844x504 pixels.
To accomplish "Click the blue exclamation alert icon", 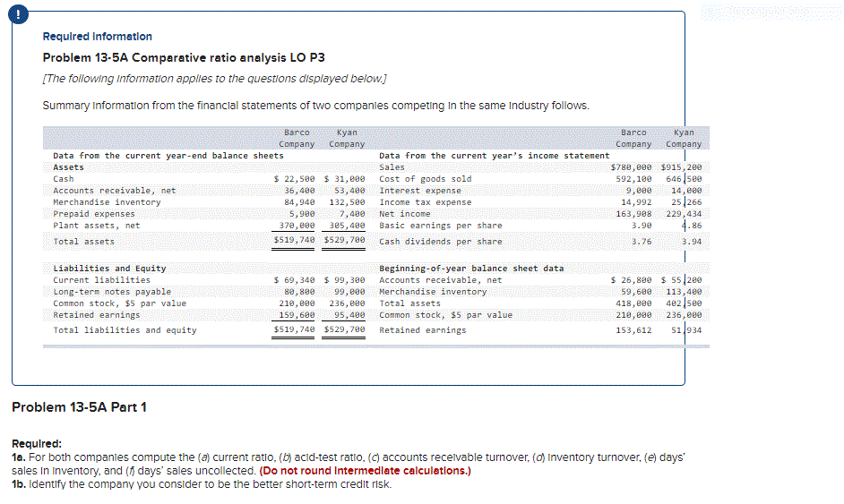I will [18, 14].
